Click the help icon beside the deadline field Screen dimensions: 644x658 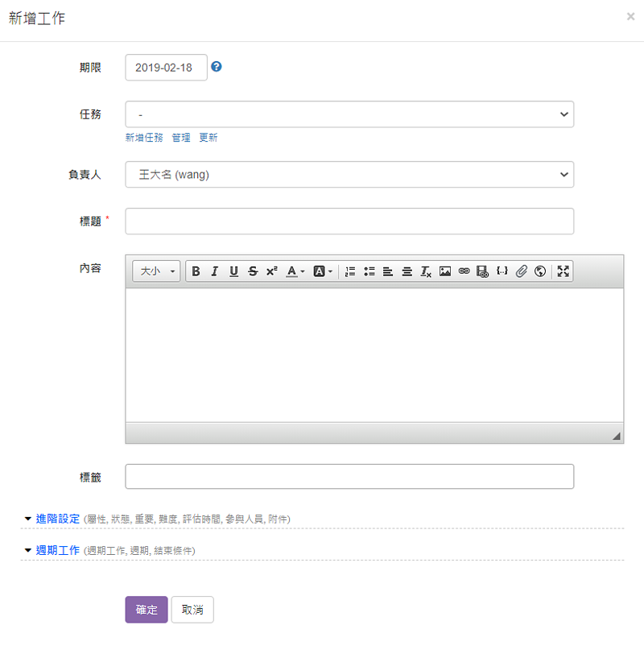coord(216,67)
